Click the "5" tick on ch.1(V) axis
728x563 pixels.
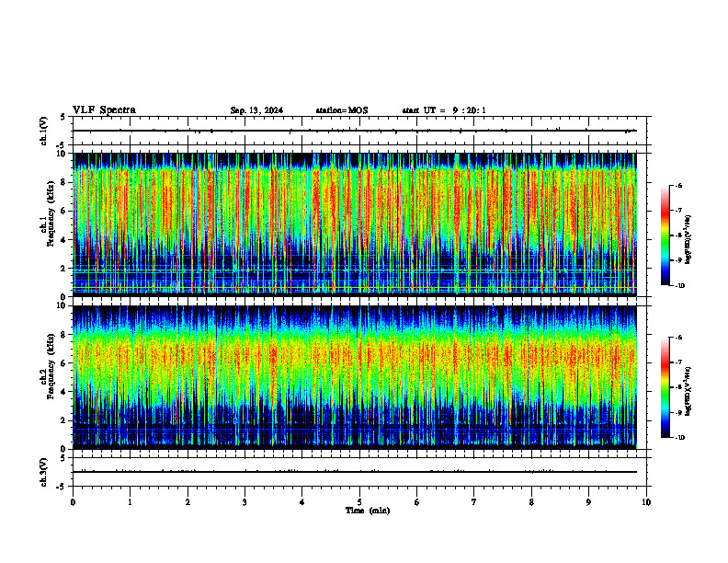point(63,118)
